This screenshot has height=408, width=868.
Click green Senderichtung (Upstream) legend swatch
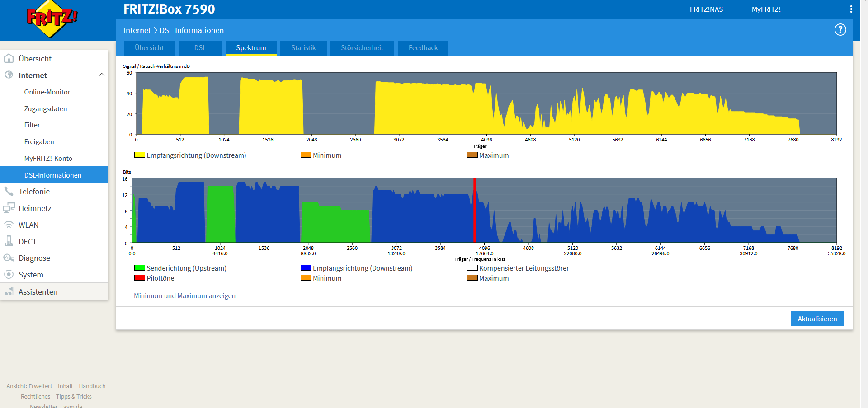click(139, 268)
